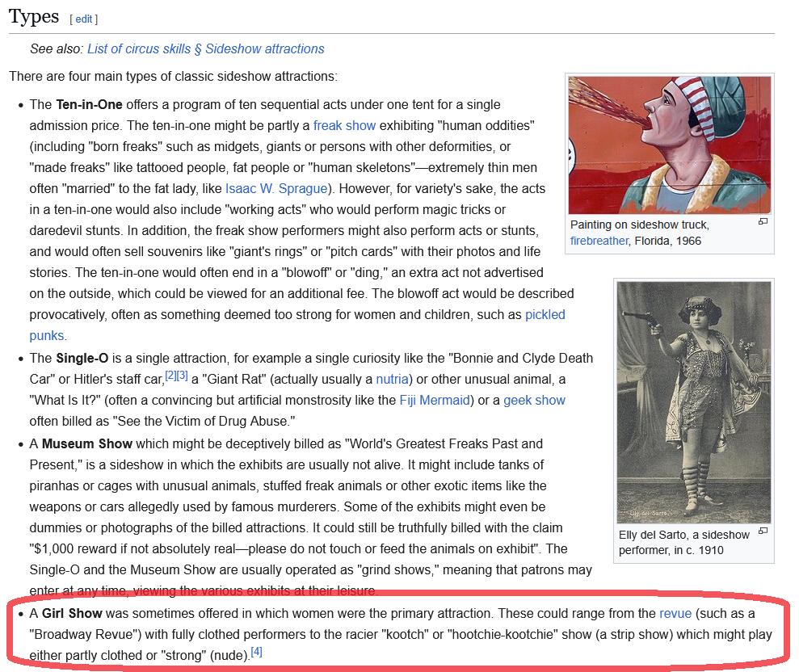Open the geek show link
The width and height of the screenshot is (799, 672).
535,401
